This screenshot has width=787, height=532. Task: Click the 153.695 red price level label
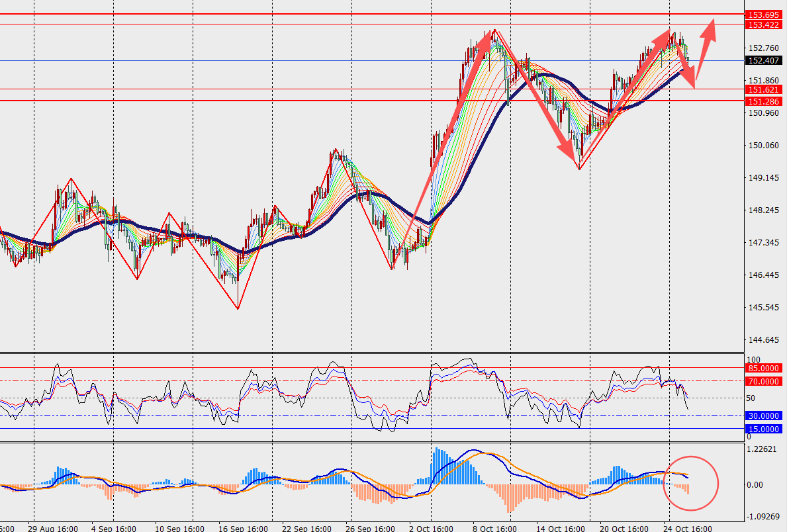pyautogui.click(x=764, y=14)
